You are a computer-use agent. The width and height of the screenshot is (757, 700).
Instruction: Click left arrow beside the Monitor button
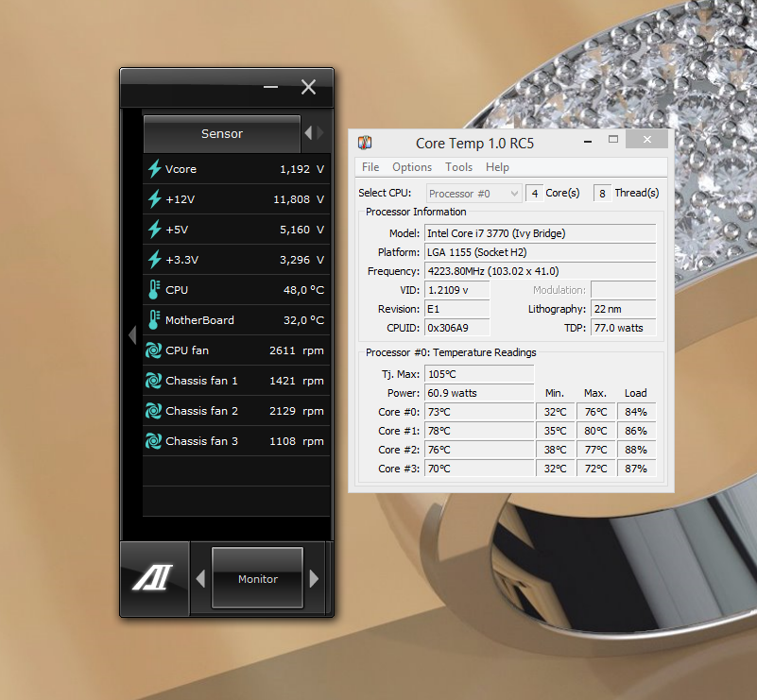pyautogui.click(x=201, y=579)
